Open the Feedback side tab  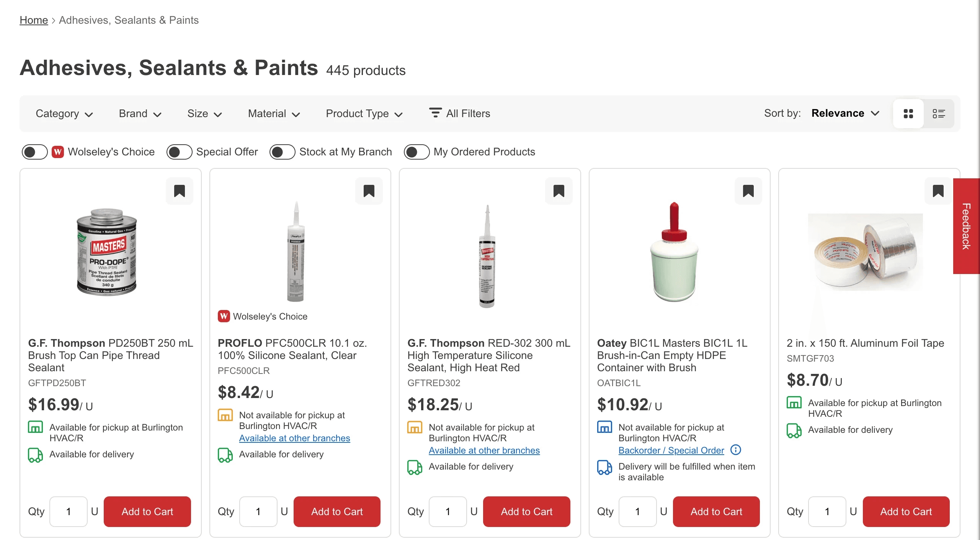point(966,226)
